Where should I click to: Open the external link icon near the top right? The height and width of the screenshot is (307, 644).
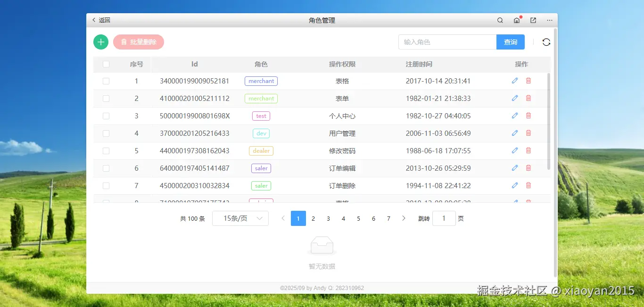pos(533,20)
